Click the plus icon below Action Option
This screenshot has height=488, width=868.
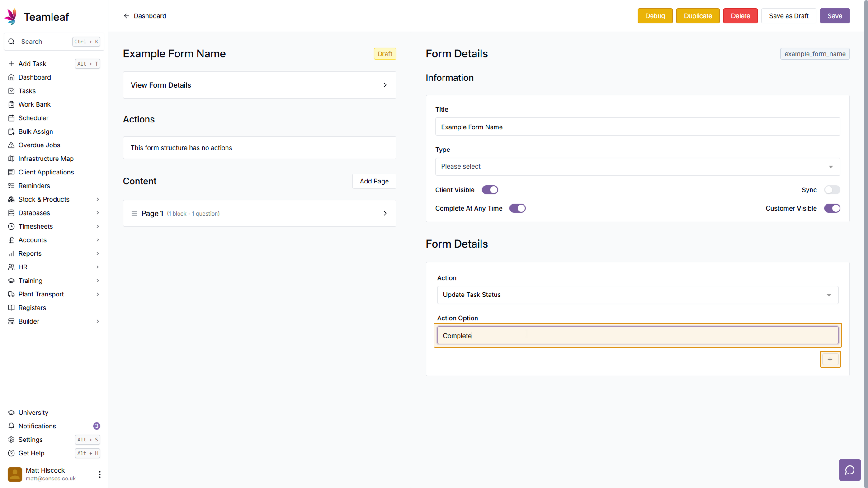pyautogui.click(x=830, y=359)
